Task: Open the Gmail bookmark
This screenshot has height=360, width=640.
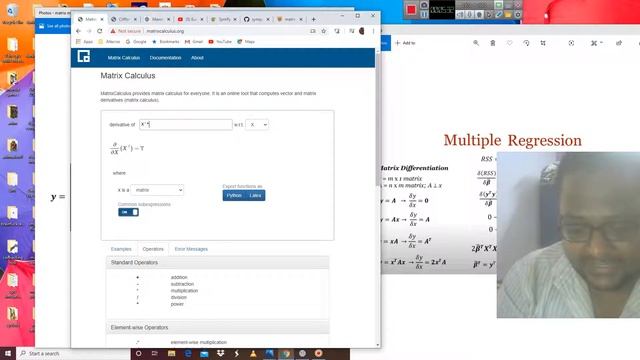Action: [x=194, y=42]
